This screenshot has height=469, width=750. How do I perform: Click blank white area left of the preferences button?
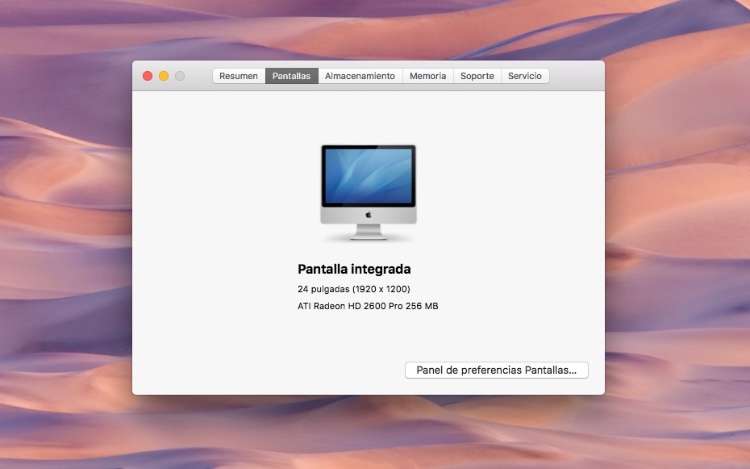[270, 370]
